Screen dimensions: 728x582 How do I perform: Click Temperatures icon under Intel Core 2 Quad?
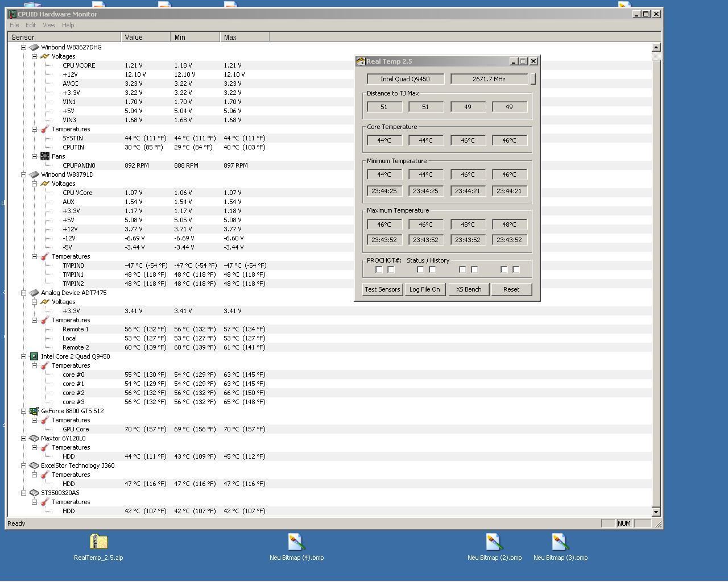click(x=45, y=365)
